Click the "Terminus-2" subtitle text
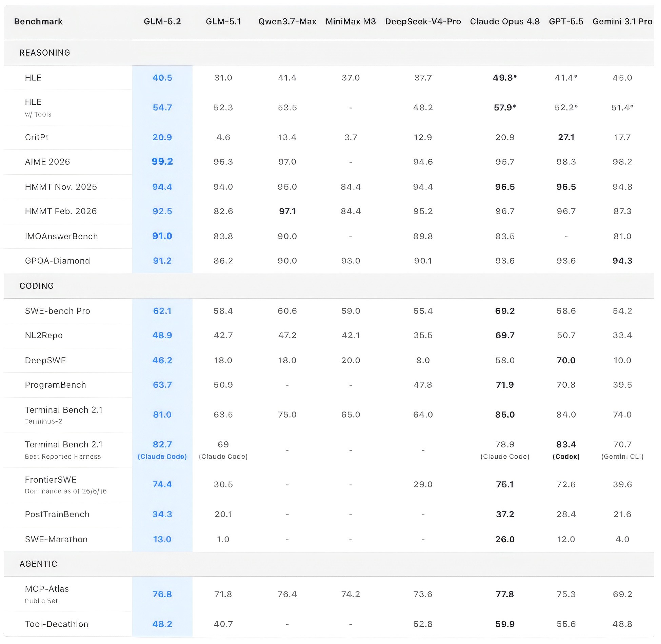This screenshot has width=661, height=644. 44,422
